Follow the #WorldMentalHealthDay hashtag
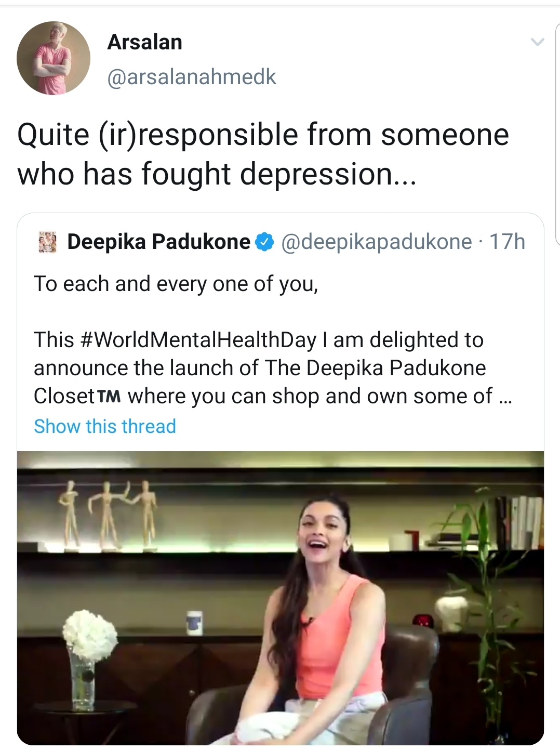The image size is (560, 750). pos(199,340)
